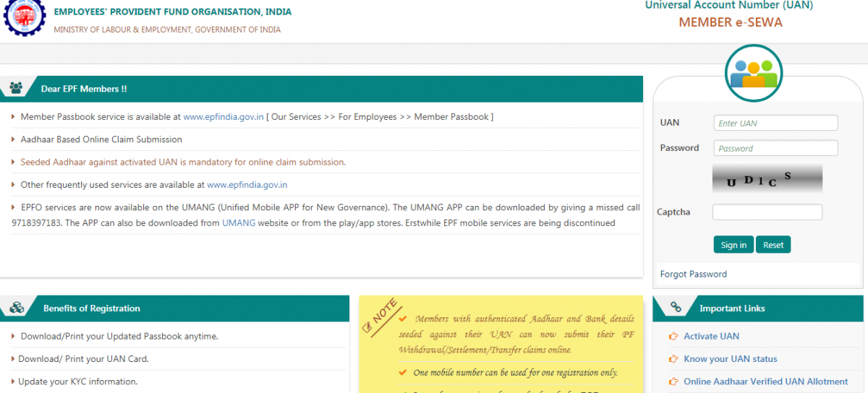Open www.epfindia.gov.in link in Member Passbook line

[x=224, y=116]
